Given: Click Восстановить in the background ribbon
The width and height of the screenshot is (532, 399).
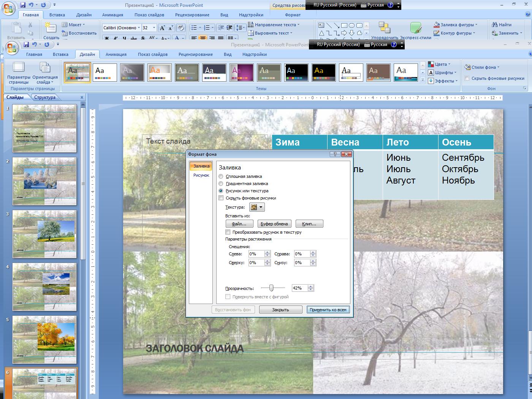Looking at the screenshot, I should [x=79, y=33].
